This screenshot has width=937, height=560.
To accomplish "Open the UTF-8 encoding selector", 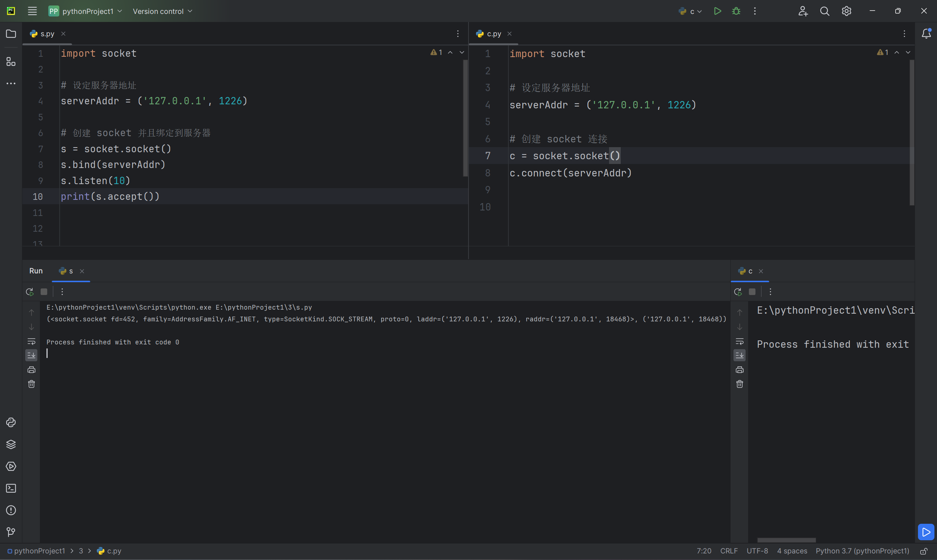I will point(757,551).
